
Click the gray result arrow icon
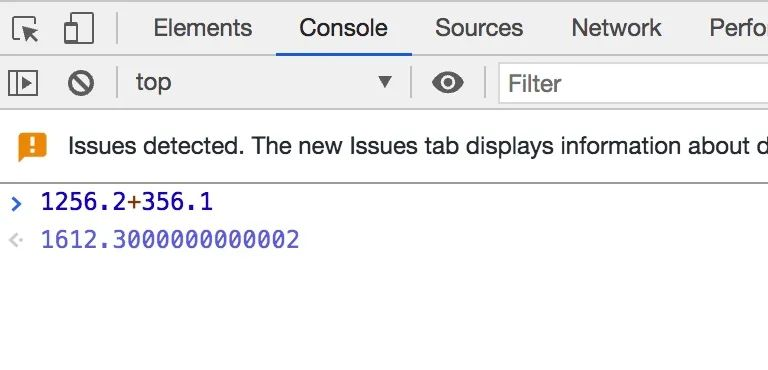click(16, 240)
